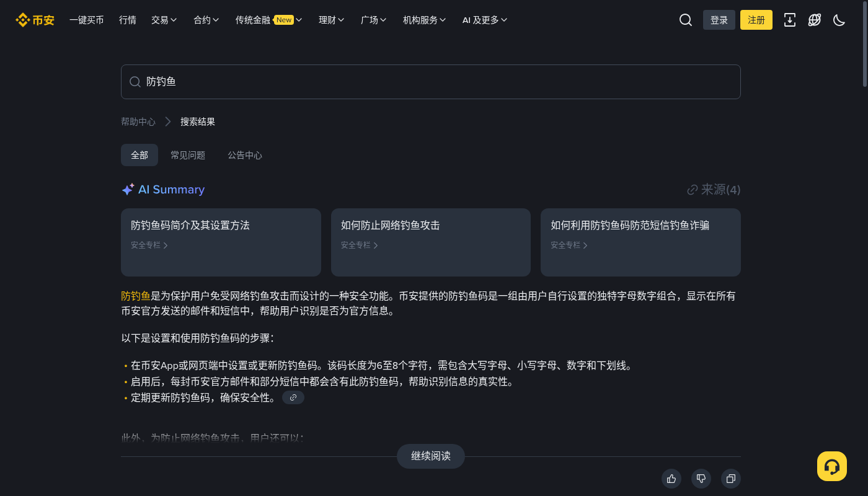
Task: Click the source link chip after 确保安全性
Action: pyautogui.click(x=293, y=397)
